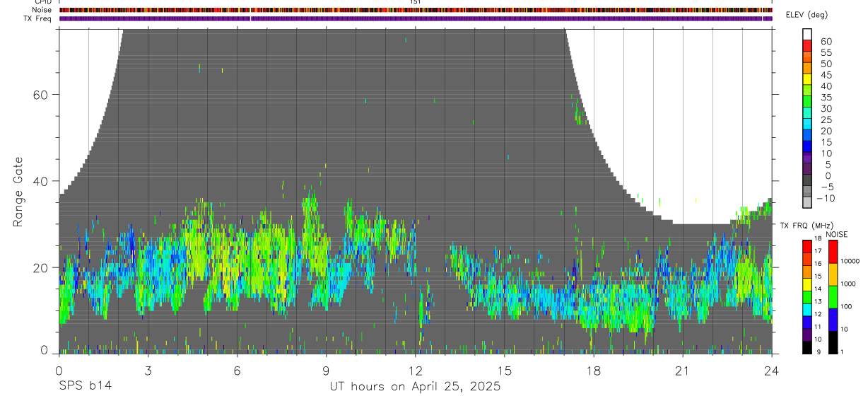868x401 pixels.
Task: Click the SPS b14 station label
Action: click(x=85, y=387)
